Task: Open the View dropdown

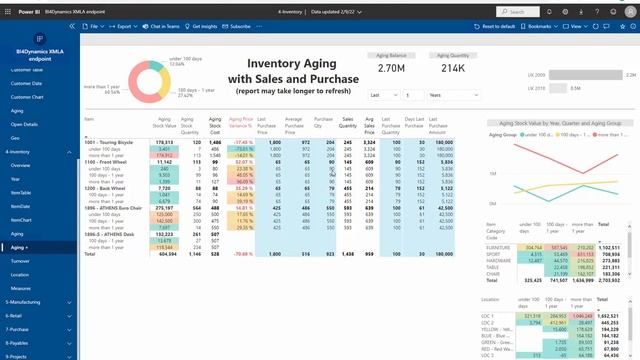Action: pos(576,26)
